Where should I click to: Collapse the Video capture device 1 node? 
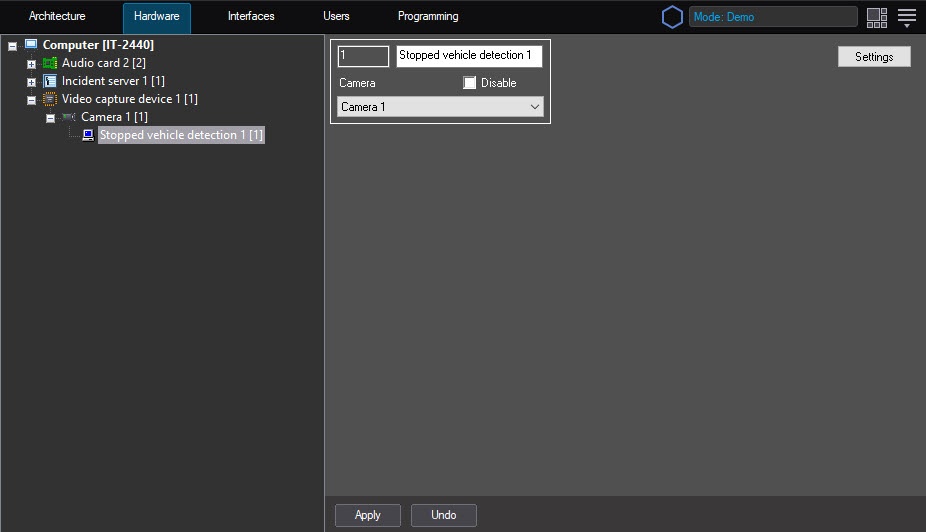pos(31,100)
